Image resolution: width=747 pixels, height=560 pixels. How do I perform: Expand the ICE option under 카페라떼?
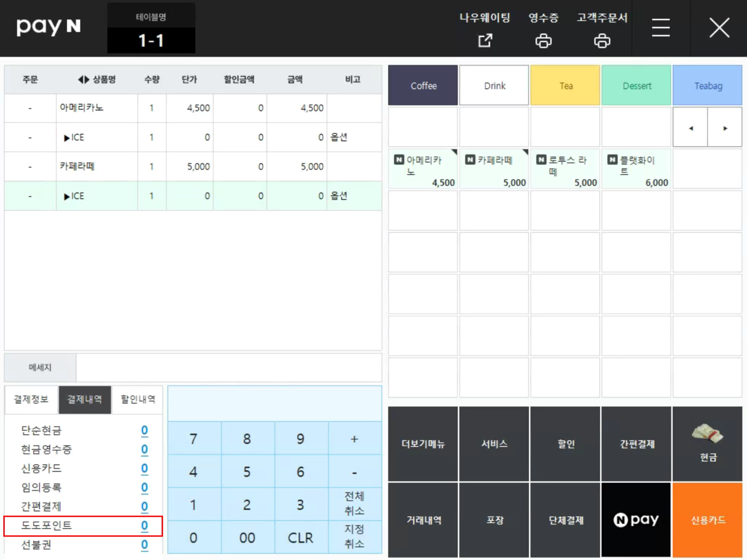point(67,197)
